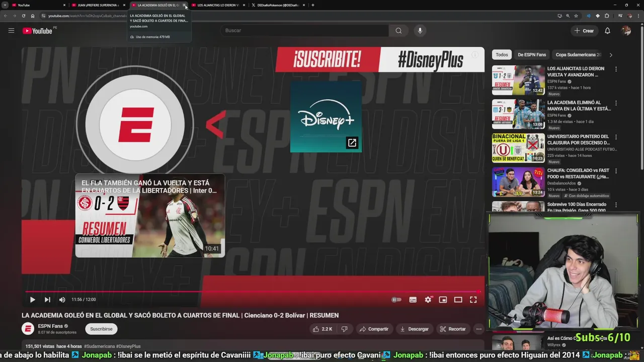Switch to miniplayer mode
The image size is (644, 362).
(x=443, y=300)
